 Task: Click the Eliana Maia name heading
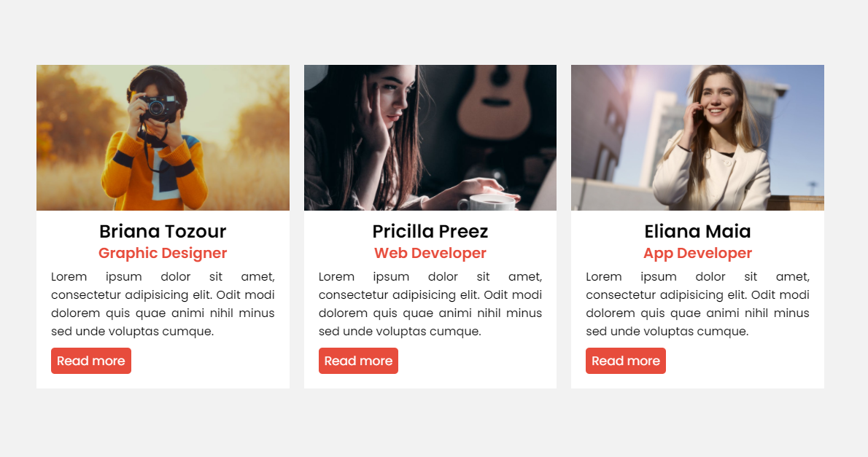[697, 231]
